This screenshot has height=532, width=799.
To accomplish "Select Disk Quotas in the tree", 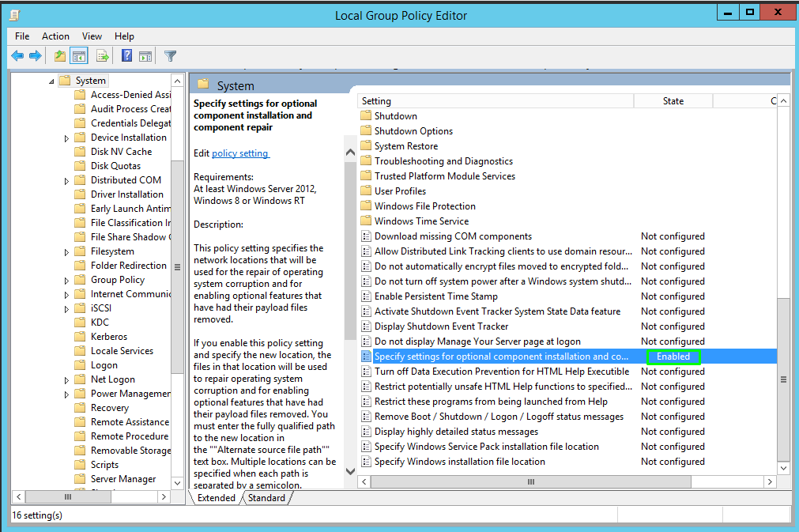I will tap(115, 166).
